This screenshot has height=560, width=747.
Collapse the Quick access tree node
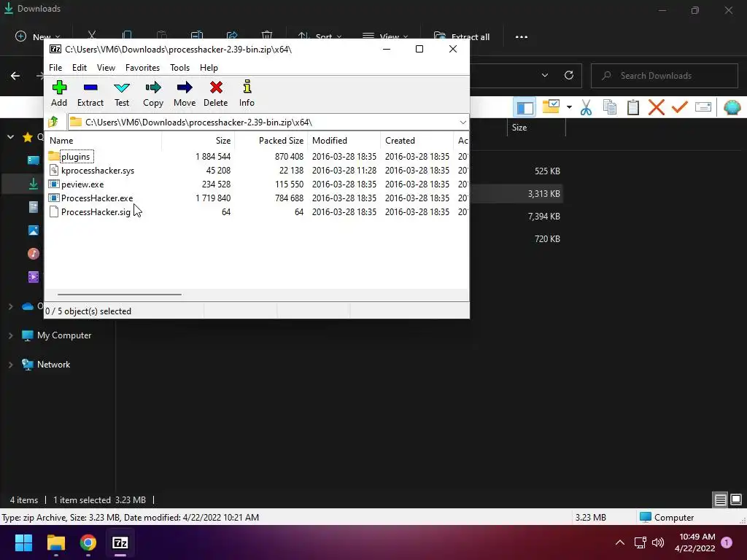pyautogui.click(x=10, y=137)
